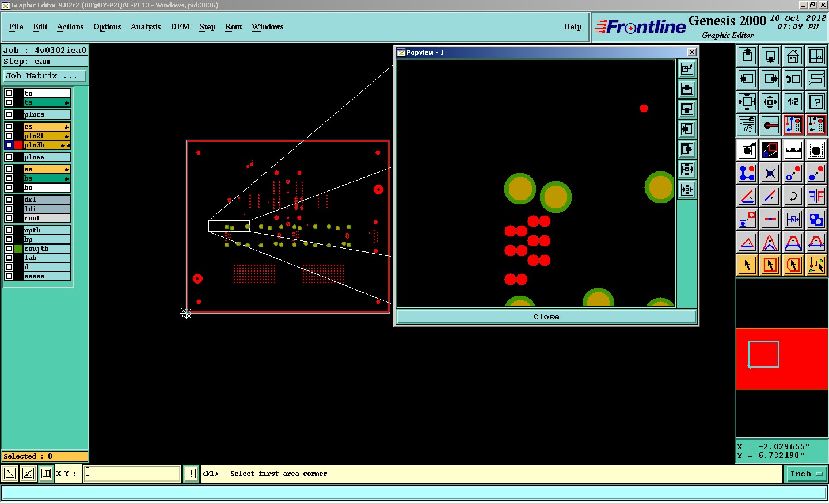Click the red color swatch of layer pln3b
829x504 pixels.
[x=18, y=145]
